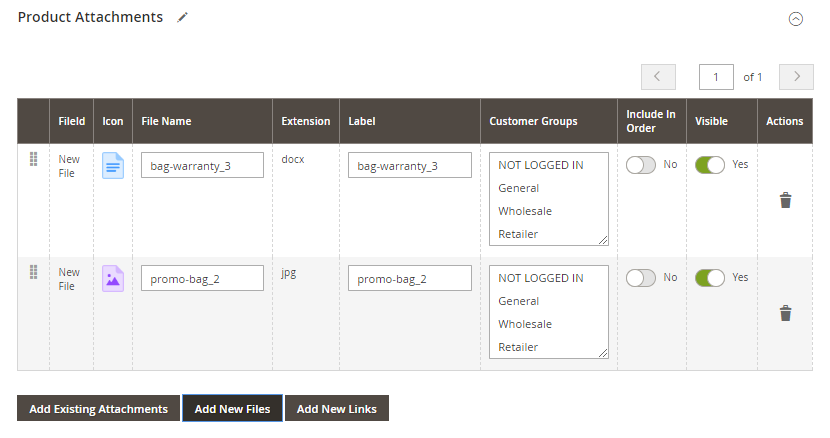Go to previous page of attachments
Viewport: 830px width, 438px height.
point(657,77)
